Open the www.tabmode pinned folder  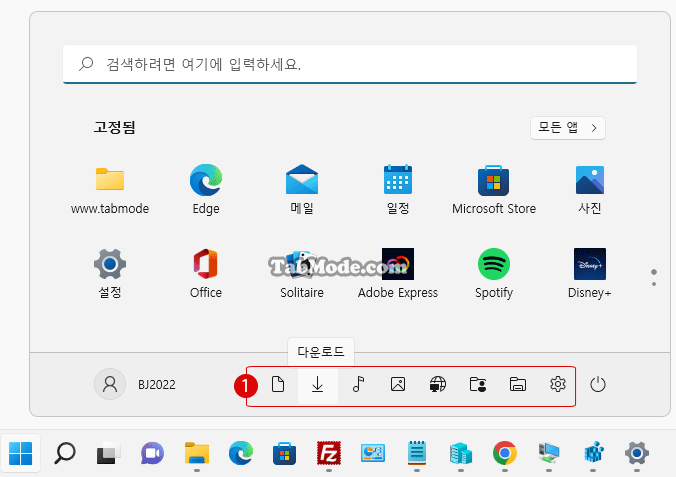110,189
